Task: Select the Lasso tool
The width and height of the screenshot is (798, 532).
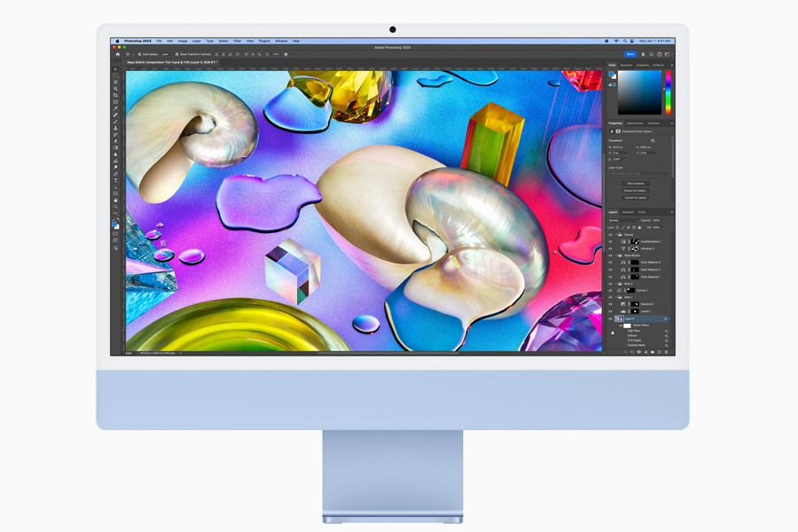Action: coord(115,82)
